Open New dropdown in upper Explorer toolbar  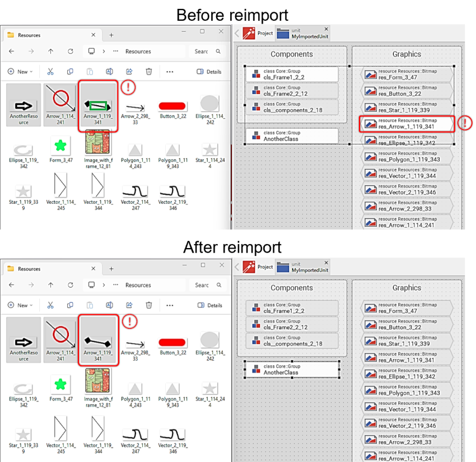coord(20,72)
